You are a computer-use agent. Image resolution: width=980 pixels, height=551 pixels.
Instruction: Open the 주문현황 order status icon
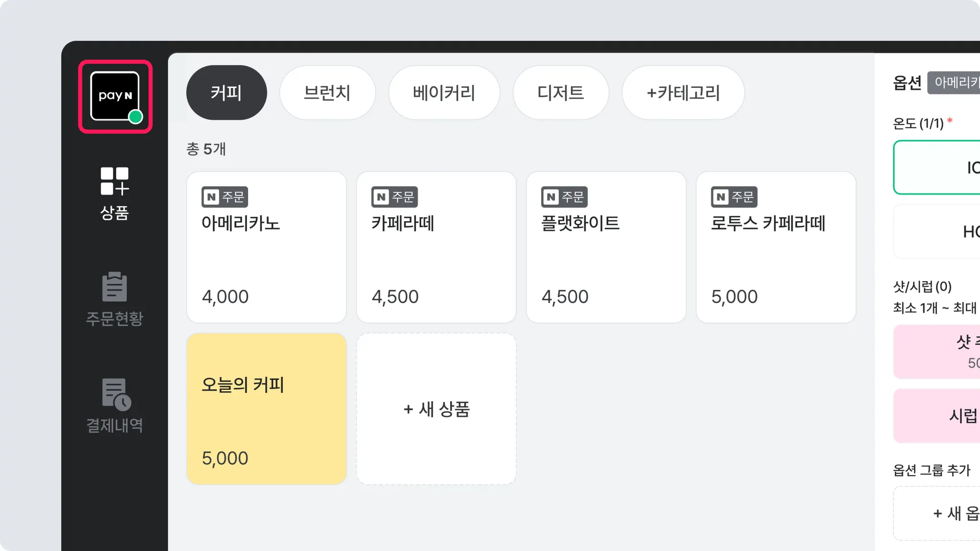115,299
